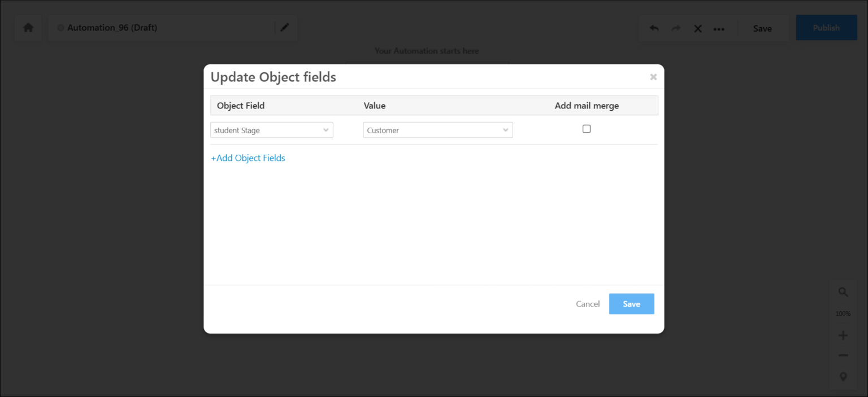Click the pencil icon to rename automation
Viewport: 868px width, 397px height.
tap(285, 28)
